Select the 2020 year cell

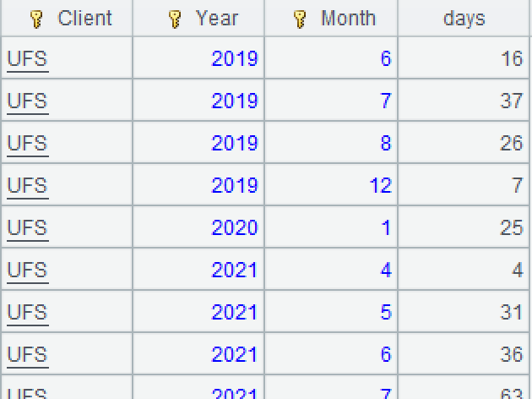[x=234, y=227]
